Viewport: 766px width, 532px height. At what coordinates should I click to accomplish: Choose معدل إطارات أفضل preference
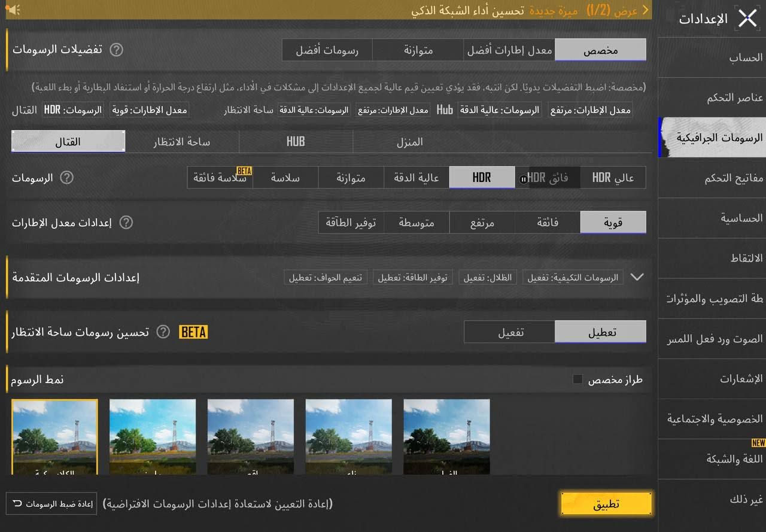point(509,50)
